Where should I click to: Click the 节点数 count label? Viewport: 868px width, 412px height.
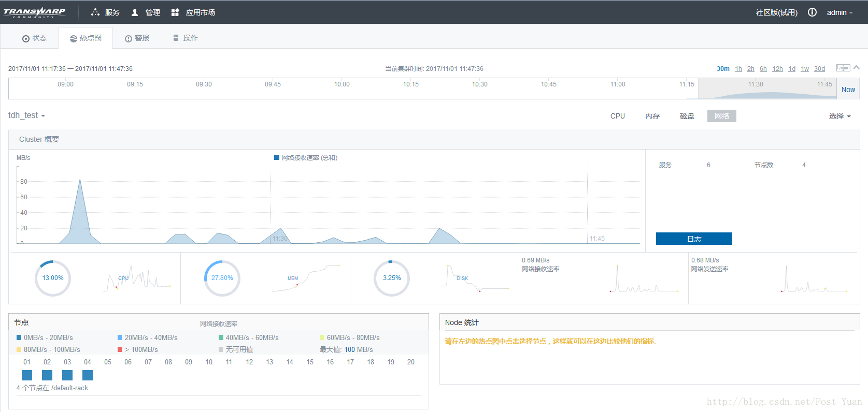pos(764,165)
